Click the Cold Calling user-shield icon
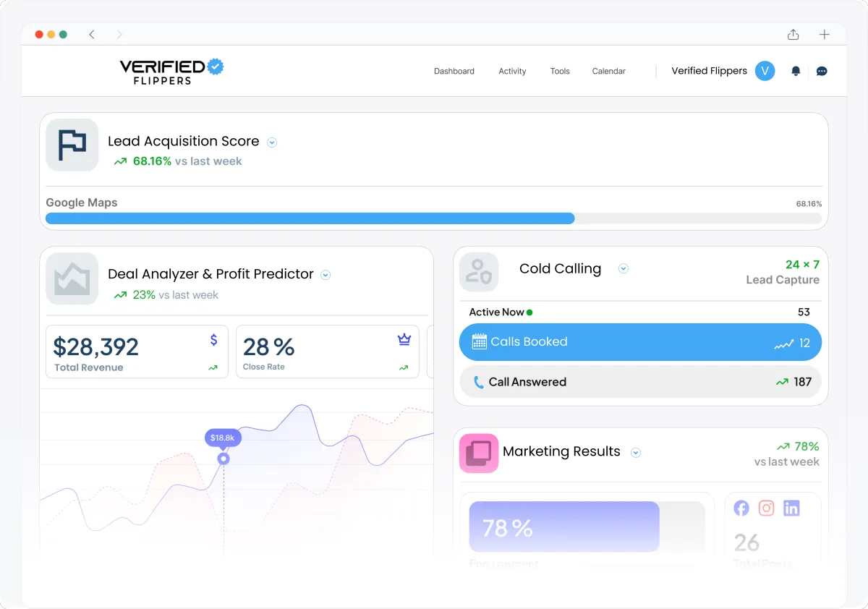This screenshot has height=609, width=868. [479, 271]
